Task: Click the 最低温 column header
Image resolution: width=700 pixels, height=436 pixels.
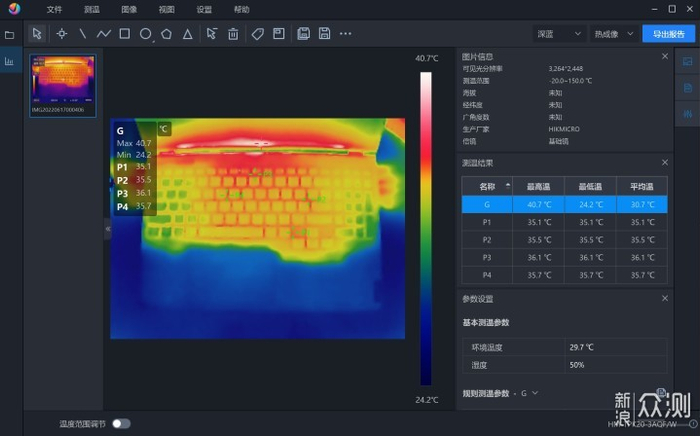Action: click(x=590, y=187)
